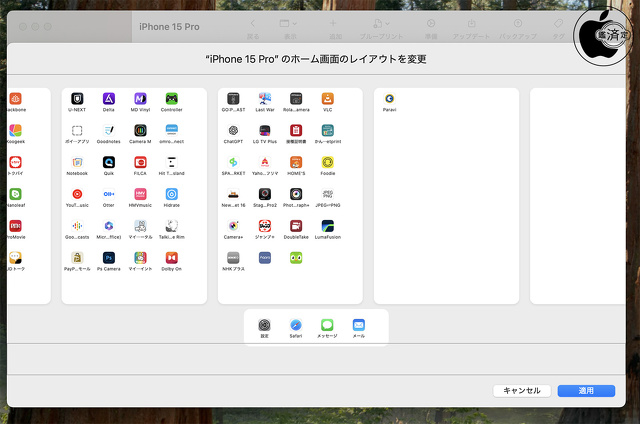Apply the layout with 適用 button

[586, 391]
